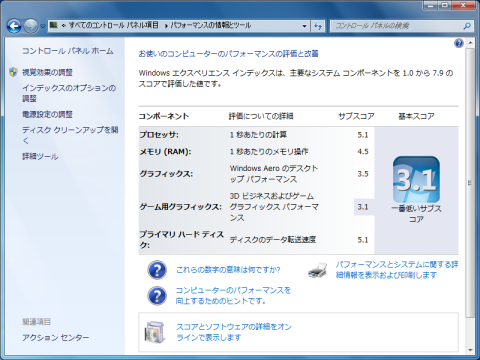Open コンピューターのパフォーマンスを向上するためのヒント link
The height and width of the screenshot is (360, 480).
click(x=233, y=295)
